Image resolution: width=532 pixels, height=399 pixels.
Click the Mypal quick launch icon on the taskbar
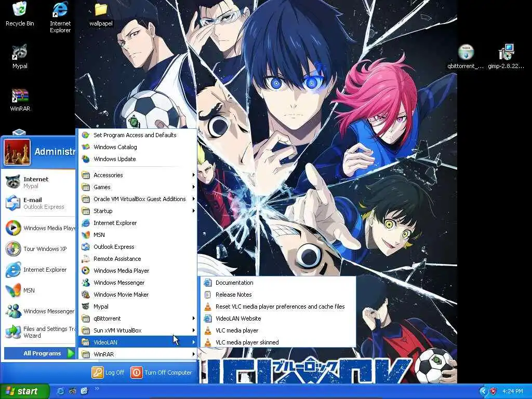click(x=72, y=391)
